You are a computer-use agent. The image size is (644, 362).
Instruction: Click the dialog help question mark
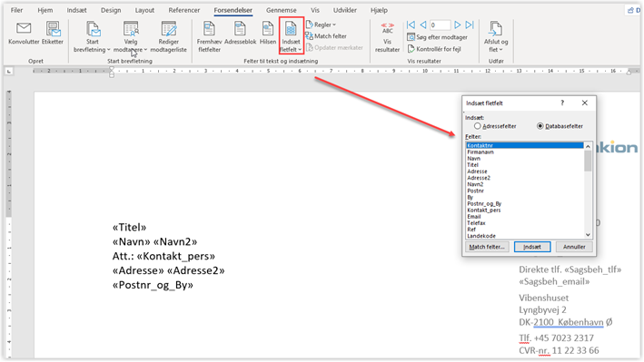562,103
